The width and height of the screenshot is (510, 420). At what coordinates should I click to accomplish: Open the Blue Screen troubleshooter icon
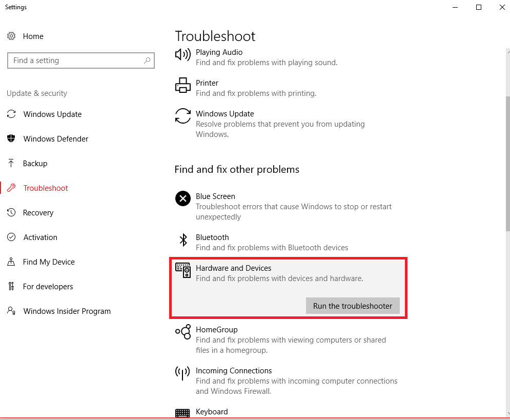coord(183,198)
